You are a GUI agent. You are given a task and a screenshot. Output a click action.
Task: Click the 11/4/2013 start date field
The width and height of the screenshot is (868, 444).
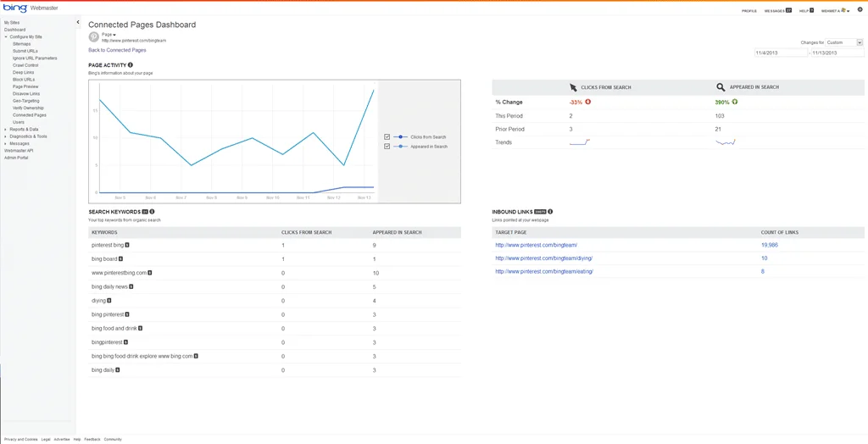tap(781, 53)
